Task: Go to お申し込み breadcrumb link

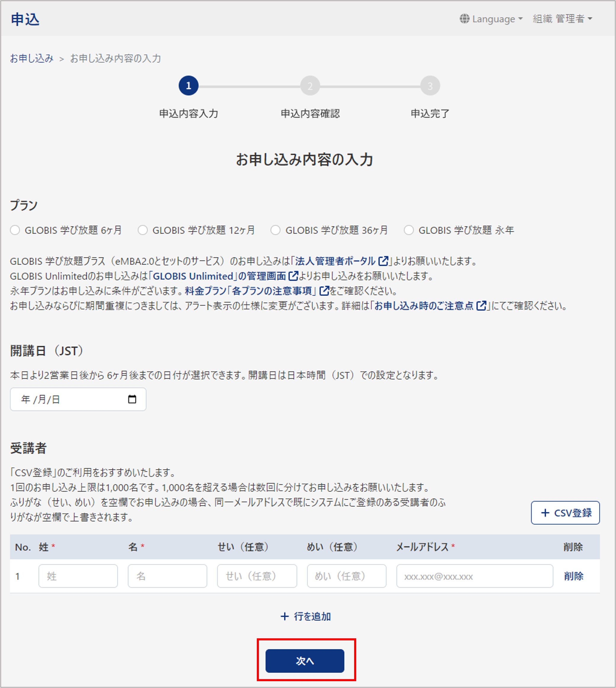Action: coord(31,58)
